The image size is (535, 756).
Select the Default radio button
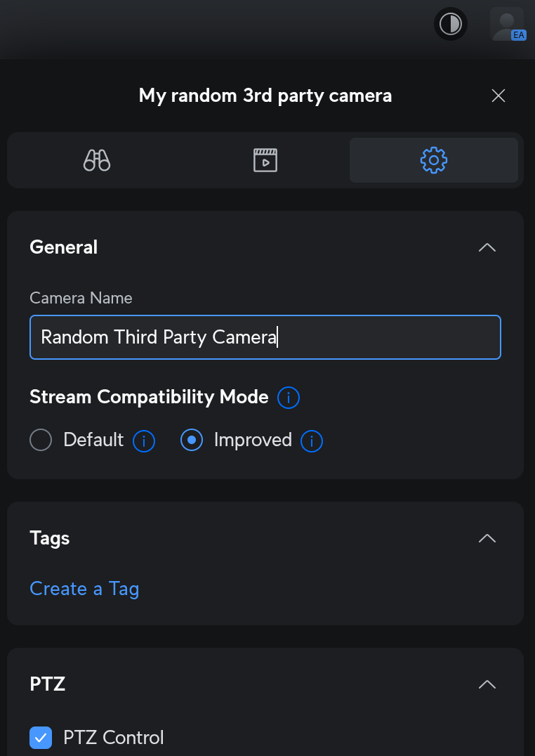coord(41,441)
